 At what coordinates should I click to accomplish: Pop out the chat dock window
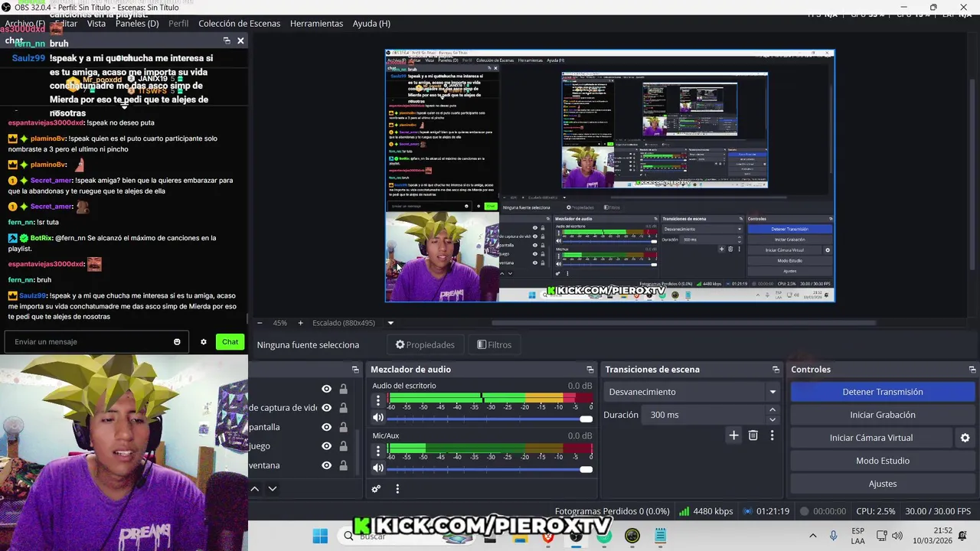click(227, 41)
